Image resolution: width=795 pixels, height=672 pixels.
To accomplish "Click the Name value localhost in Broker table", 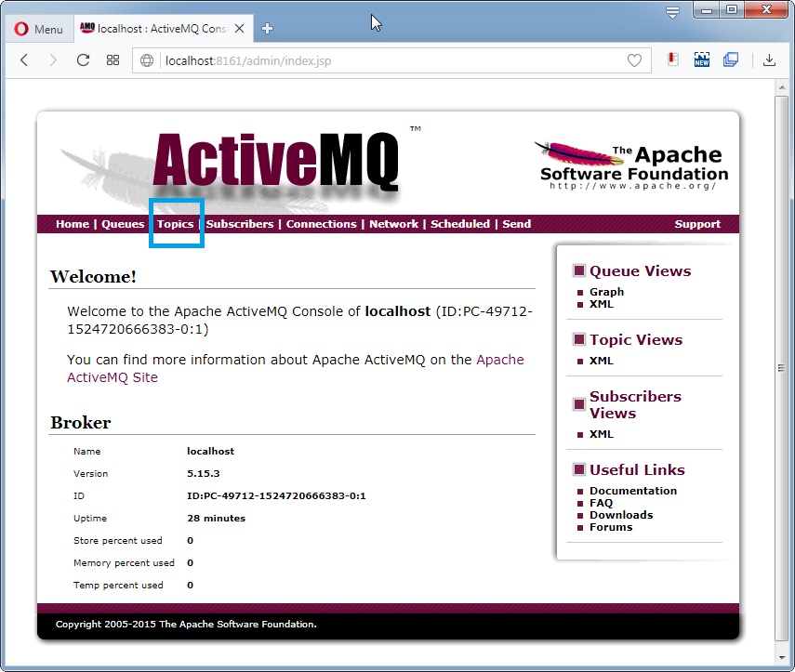I will pos(210,451).
